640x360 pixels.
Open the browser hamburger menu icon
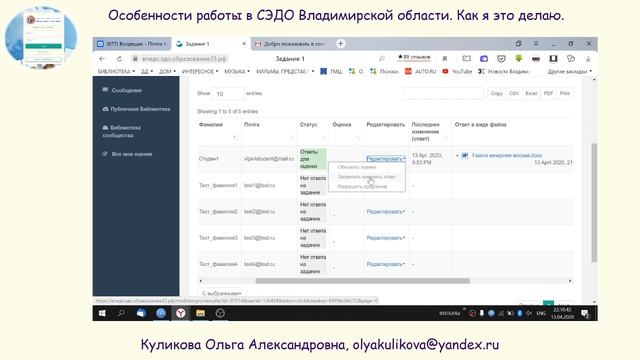[536, 43]
